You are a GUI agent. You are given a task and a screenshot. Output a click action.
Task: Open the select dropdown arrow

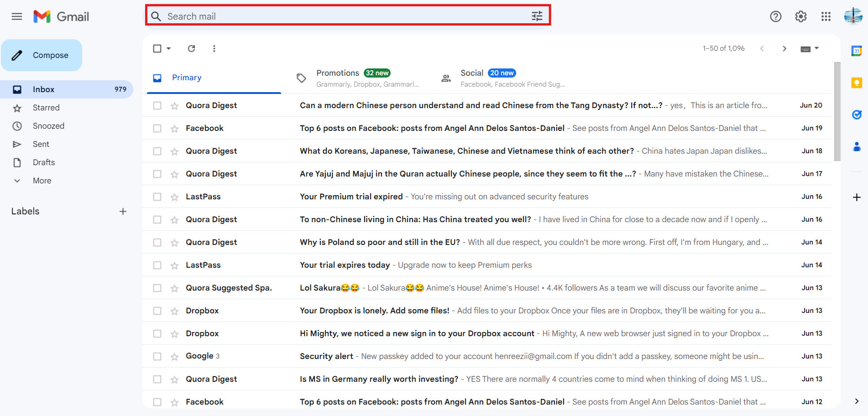tap(169, 48)
